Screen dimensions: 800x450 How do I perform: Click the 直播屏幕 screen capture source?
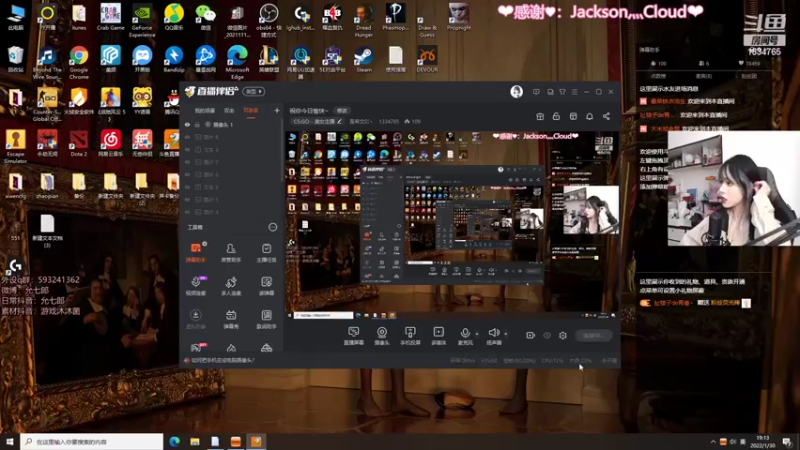353,336
